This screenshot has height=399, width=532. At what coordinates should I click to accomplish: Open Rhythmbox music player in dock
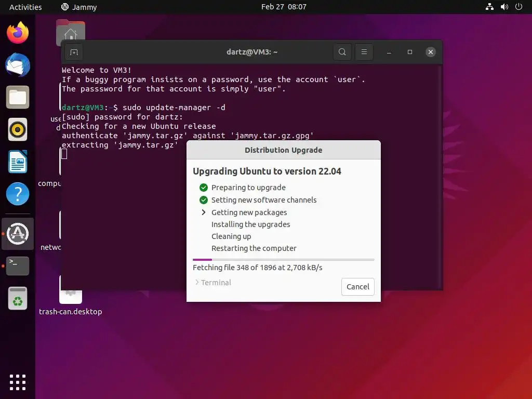(18, 129)
